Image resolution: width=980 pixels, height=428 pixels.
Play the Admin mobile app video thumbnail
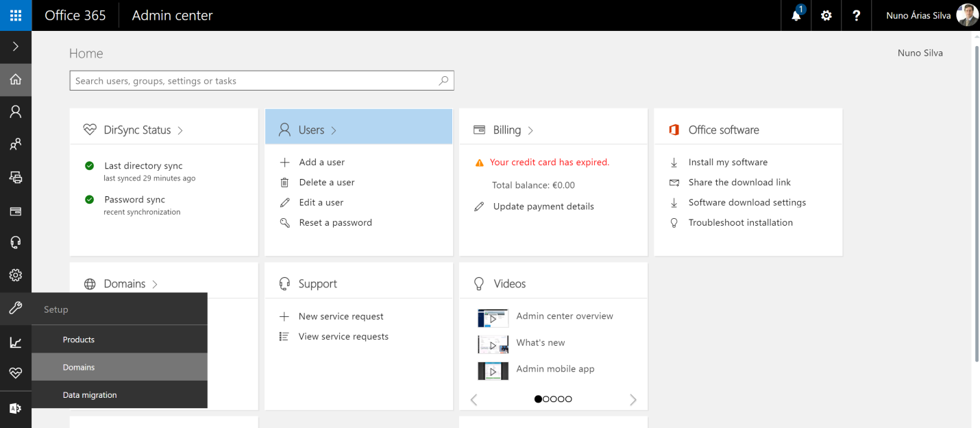(493, 371)
